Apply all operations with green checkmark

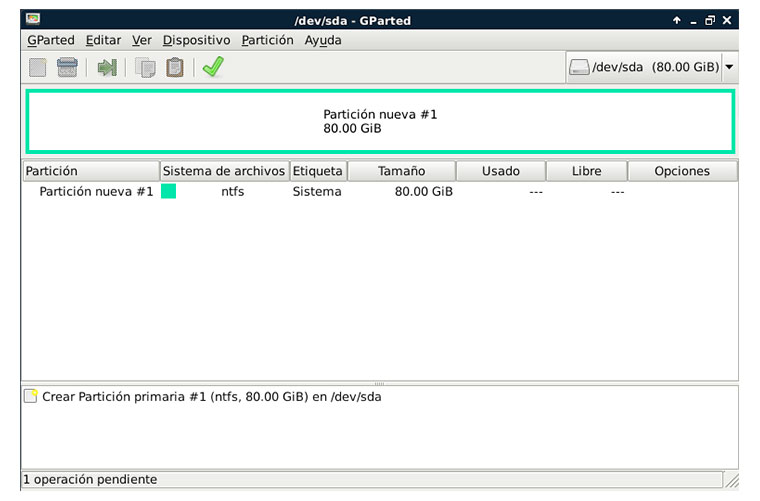coord(213,67)
